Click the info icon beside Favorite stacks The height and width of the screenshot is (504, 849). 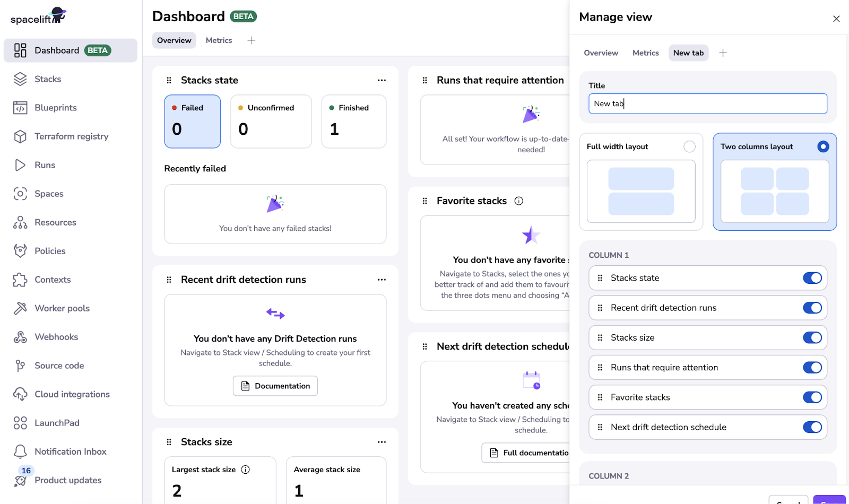pos(519,201)
